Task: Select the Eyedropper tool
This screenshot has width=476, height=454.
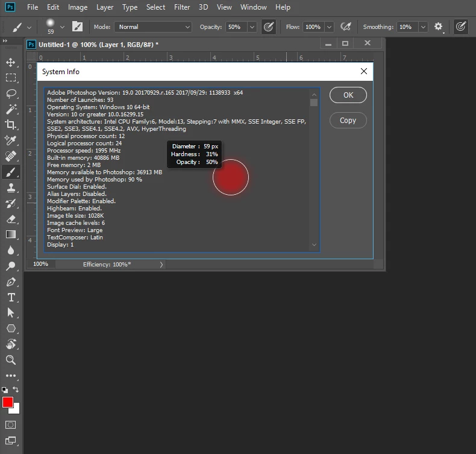Action: click(11, 140)
